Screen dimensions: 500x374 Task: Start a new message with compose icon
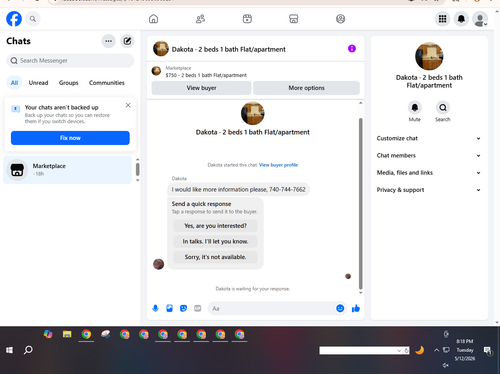(x=127, y=41)
